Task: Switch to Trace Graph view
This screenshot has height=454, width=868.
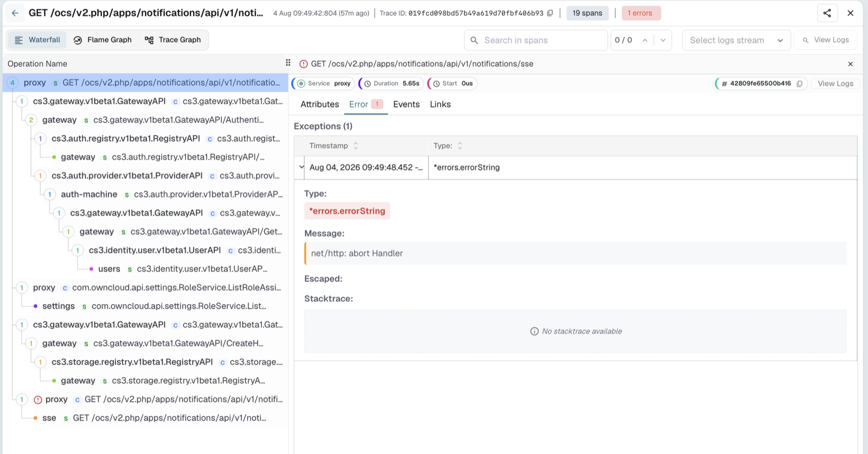Action: (x=173, y=40)
